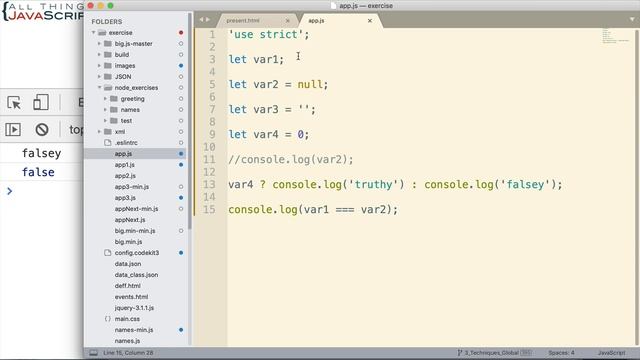Viewport: 640px width, 360px height.
Task: Open appNext-min.js in the sidebar
Action: pyautogui.click(x=136, y=209)
